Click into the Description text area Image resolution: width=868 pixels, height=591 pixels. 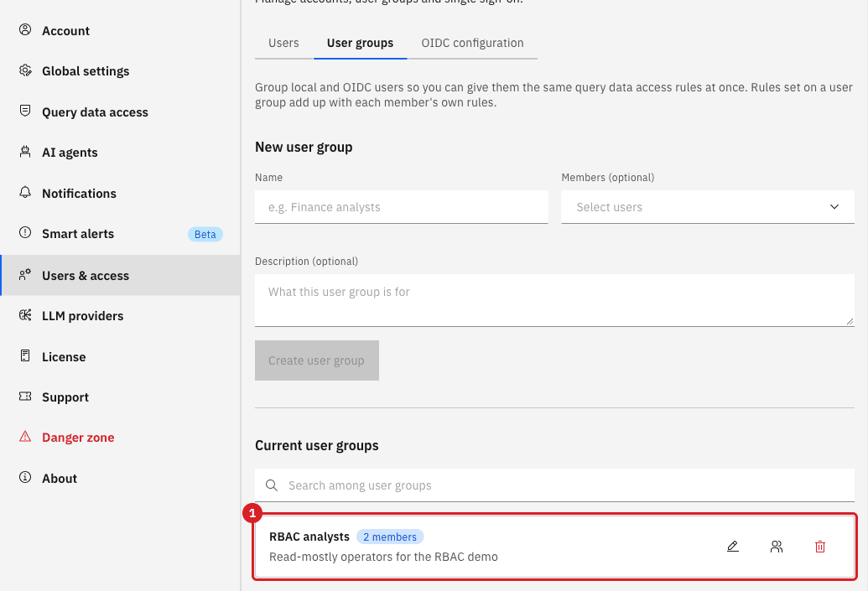554,300
